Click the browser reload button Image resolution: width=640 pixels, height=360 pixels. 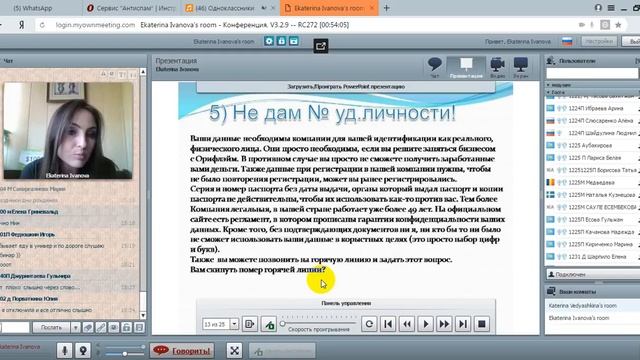point(42,25)
